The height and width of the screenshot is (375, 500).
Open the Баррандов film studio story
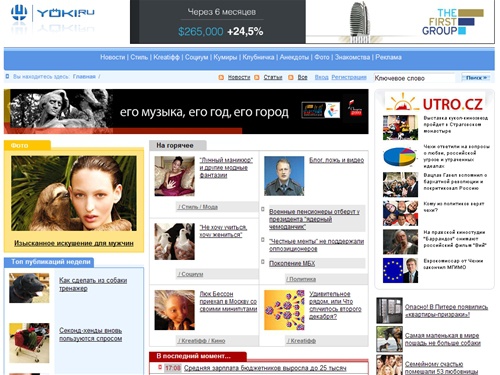tap(455, 239)
